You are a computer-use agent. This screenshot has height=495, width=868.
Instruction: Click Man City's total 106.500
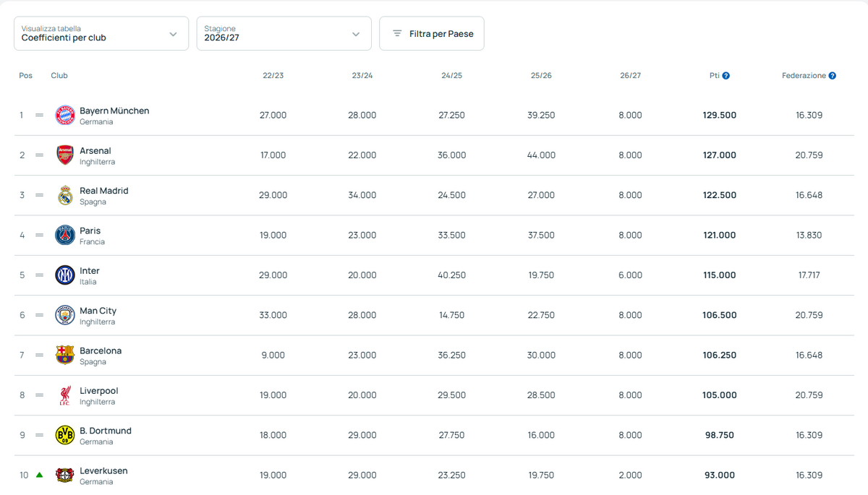[720, 315]
